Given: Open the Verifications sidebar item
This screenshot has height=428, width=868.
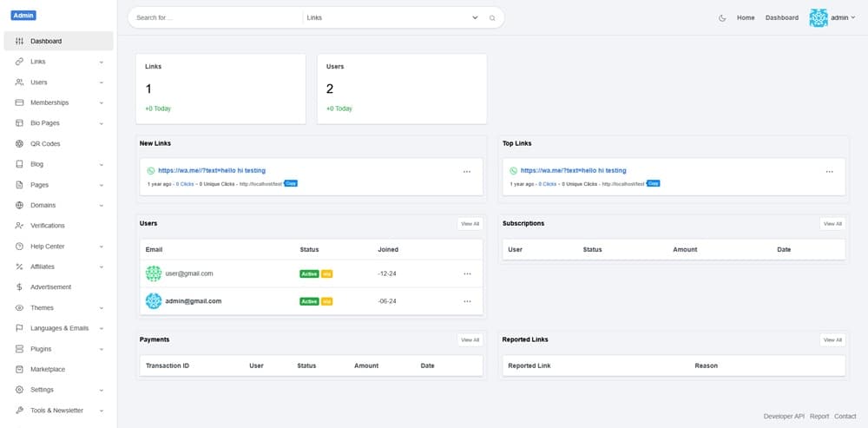Looking at the screenshot, I should point(48,226).
